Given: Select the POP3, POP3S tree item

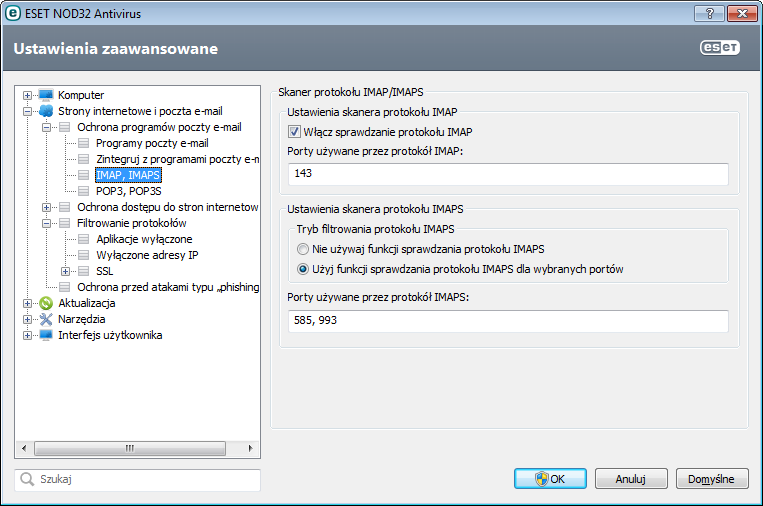Looking at the screenshot, I should coord(128,191).
